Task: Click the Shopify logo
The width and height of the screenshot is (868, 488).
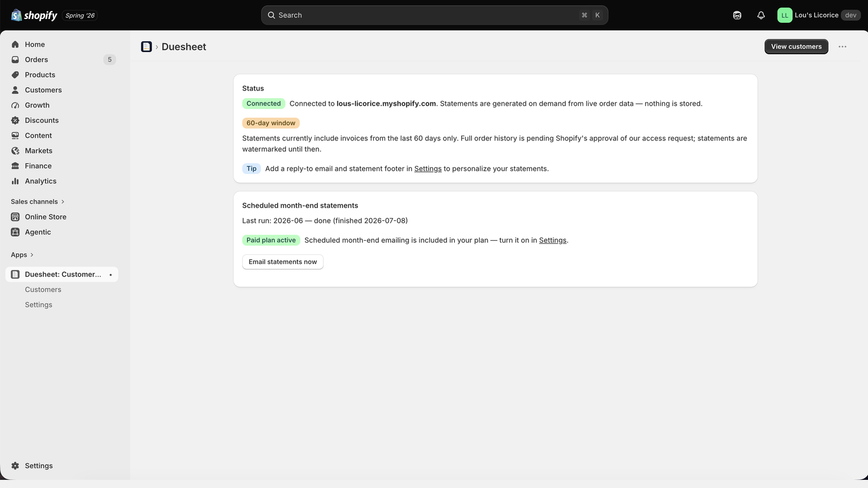Action: pyautogui.click(x=34, y=15)
